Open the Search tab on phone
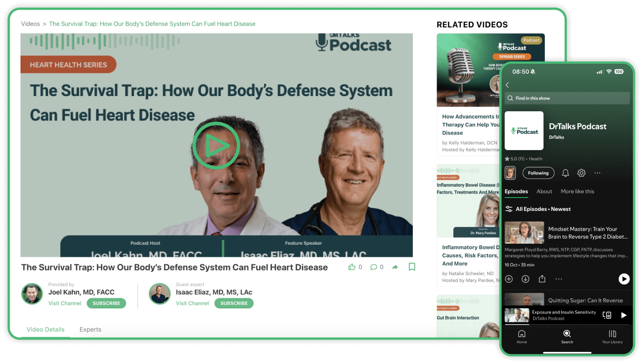The width and height of the screenshot is (643, 364). [567, 337]
